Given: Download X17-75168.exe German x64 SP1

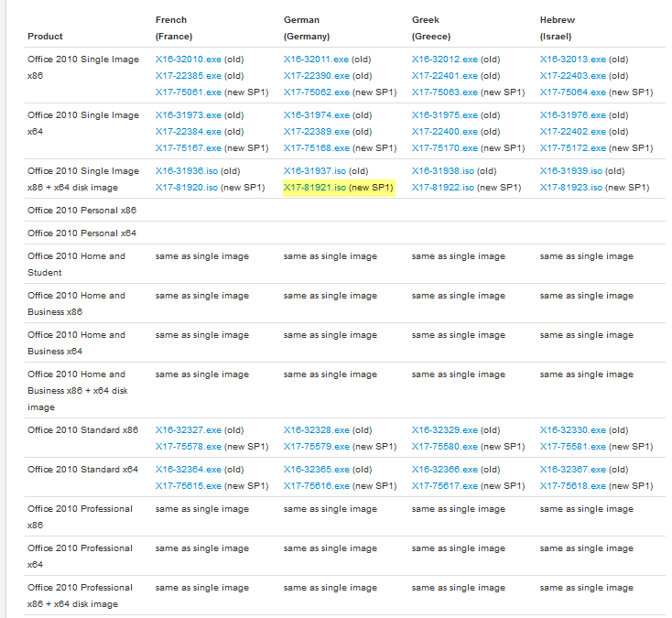Looking at the screenshot, I should 316,147.
